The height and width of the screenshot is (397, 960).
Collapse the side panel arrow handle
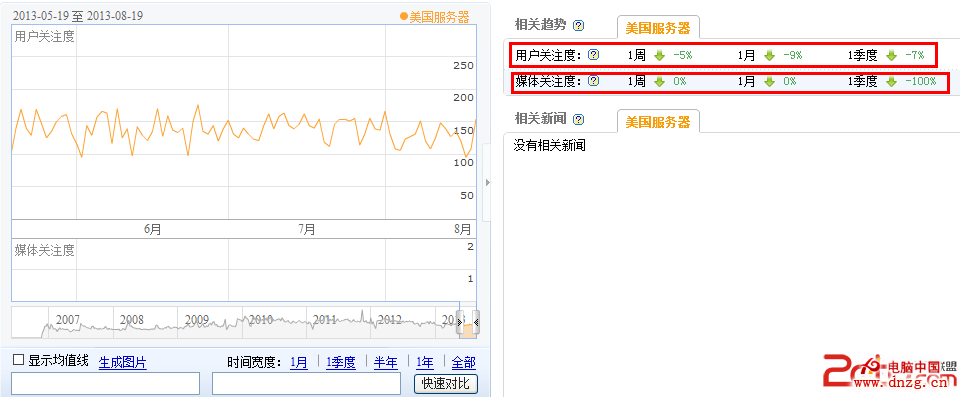click(487, 183)
